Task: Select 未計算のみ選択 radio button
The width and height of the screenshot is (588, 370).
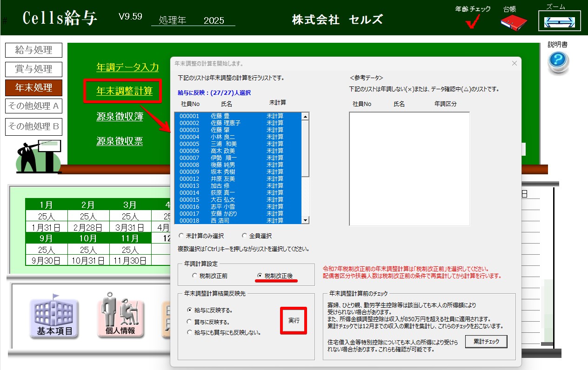Action: click(181, 236)
